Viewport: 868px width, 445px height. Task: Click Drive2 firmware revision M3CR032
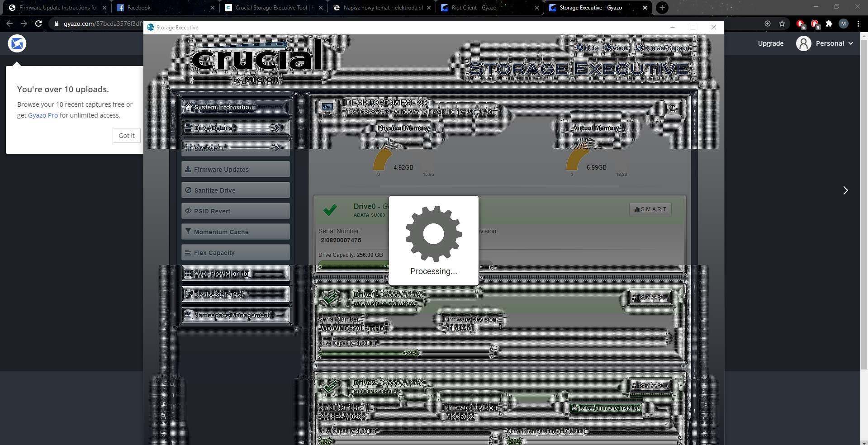point(460,417)
